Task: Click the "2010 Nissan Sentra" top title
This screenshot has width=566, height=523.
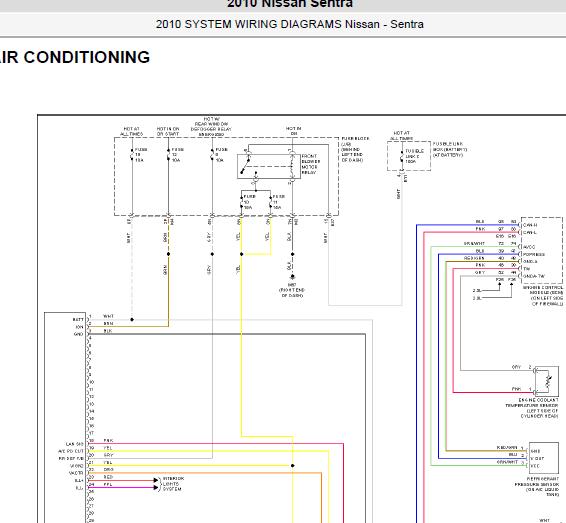Action: [289, 4]
